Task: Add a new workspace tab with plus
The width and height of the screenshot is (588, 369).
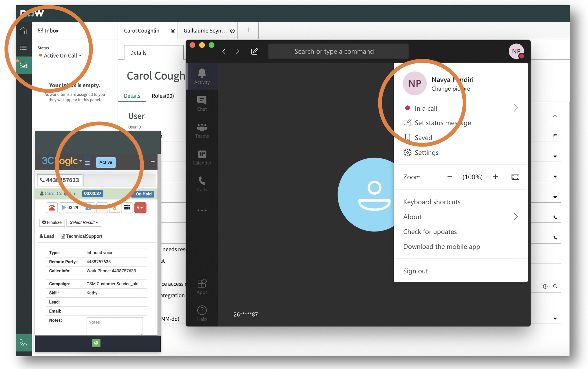Action: [248, 30]
